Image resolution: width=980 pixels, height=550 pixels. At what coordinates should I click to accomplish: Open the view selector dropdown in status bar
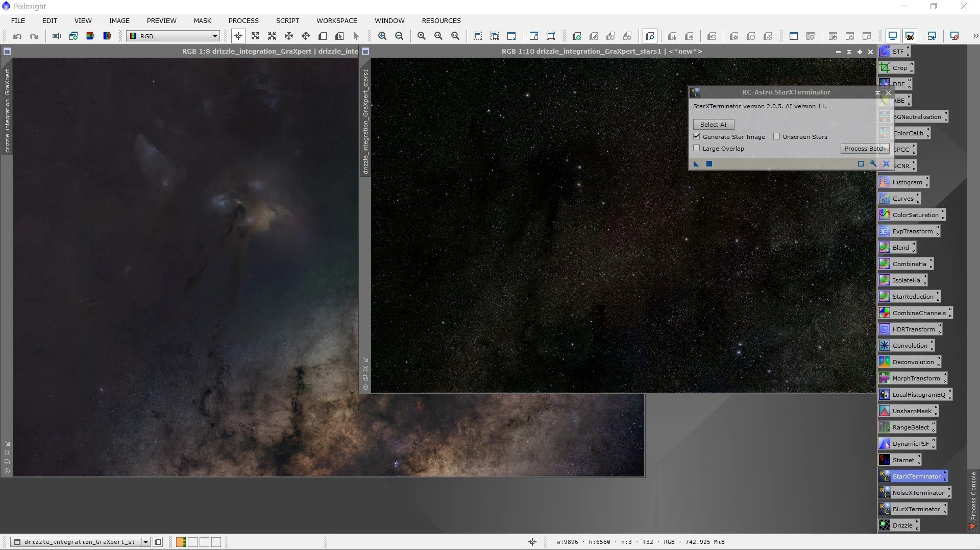[x=81, y=542]
